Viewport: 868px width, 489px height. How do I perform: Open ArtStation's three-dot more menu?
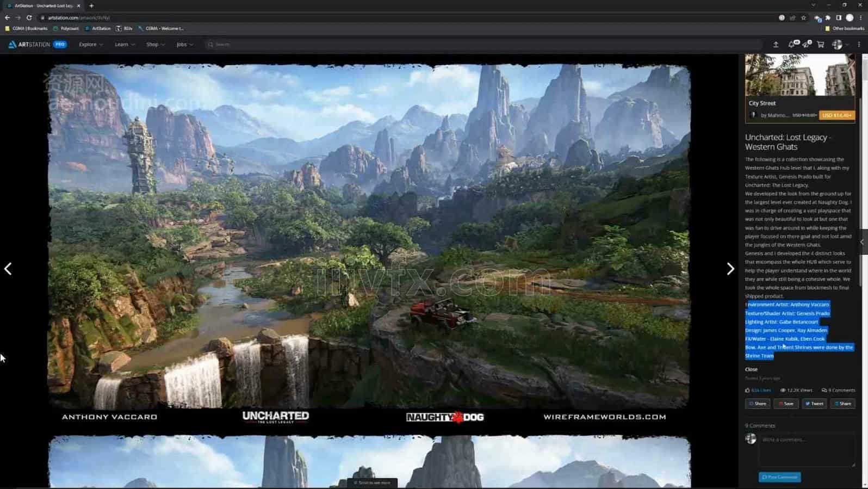(859, 45)
